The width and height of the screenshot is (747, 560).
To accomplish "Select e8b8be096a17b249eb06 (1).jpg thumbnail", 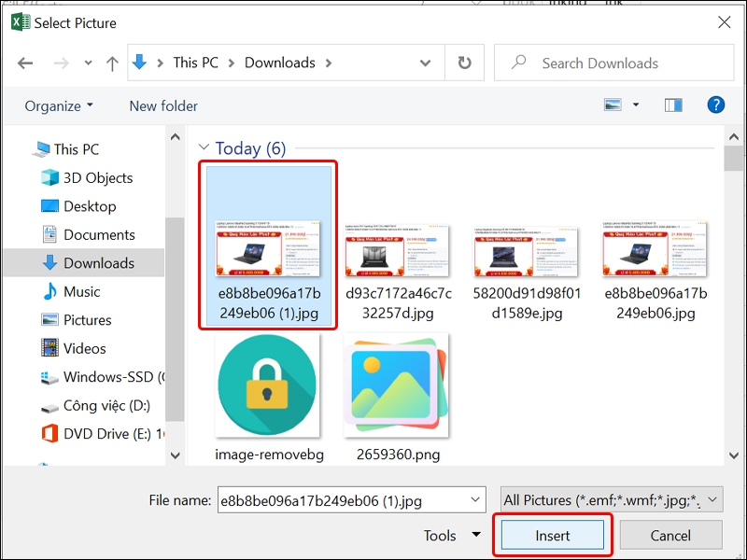I will [x=268, y=248].
